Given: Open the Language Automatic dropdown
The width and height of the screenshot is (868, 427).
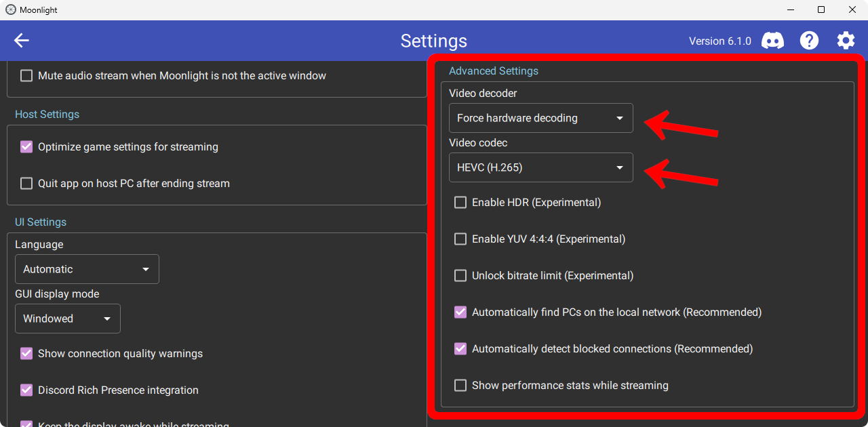Looking at the screenshot, I should (x=87, y=269).
